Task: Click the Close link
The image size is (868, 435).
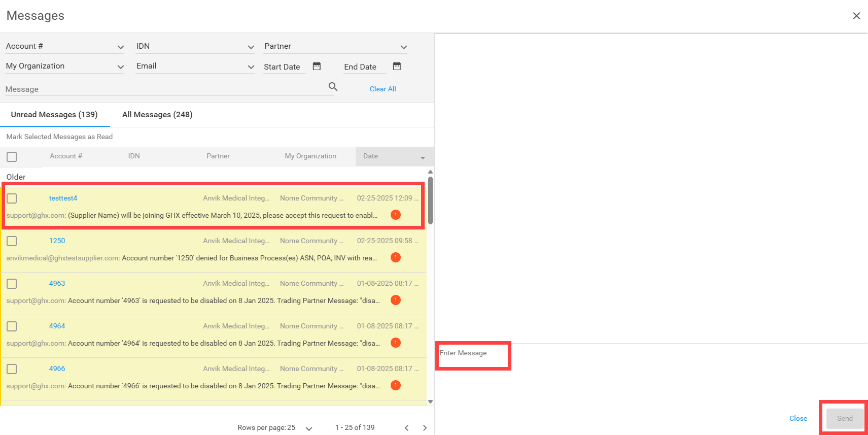Action: (x=798, y=418)
